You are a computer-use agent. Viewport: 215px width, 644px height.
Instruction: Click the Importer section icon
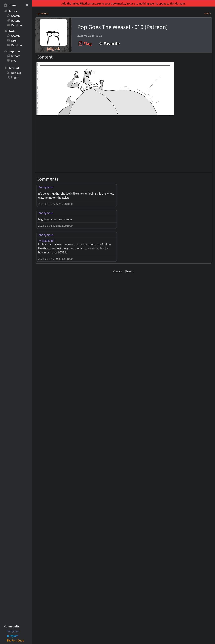[x=6, y=51]
